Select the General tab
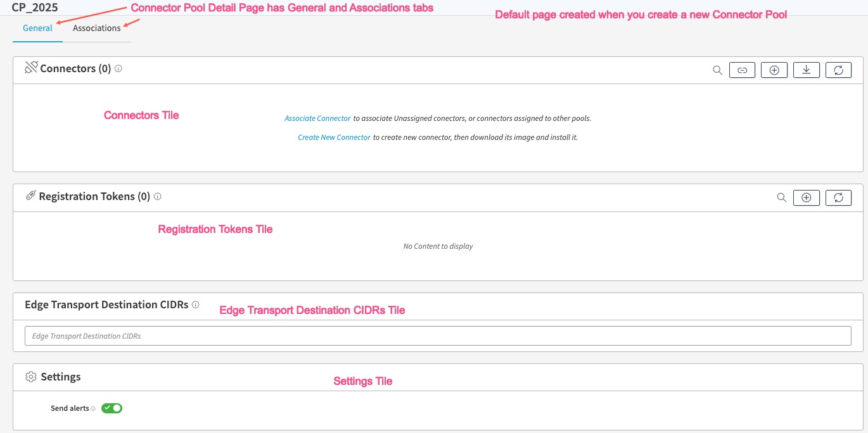Screen dimensions: 868x433 [x=37, y=28]
